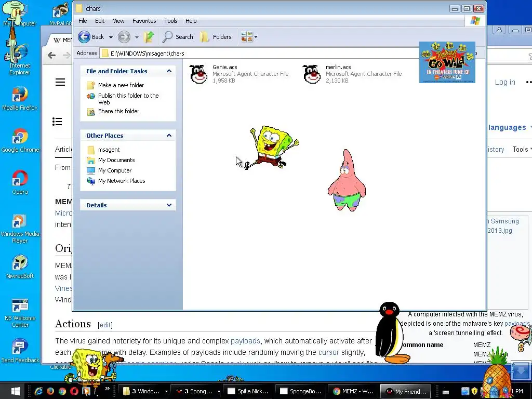Click Chrome's back arrow behind Explorer
The image size is (532, 399).
click(51, 55)
